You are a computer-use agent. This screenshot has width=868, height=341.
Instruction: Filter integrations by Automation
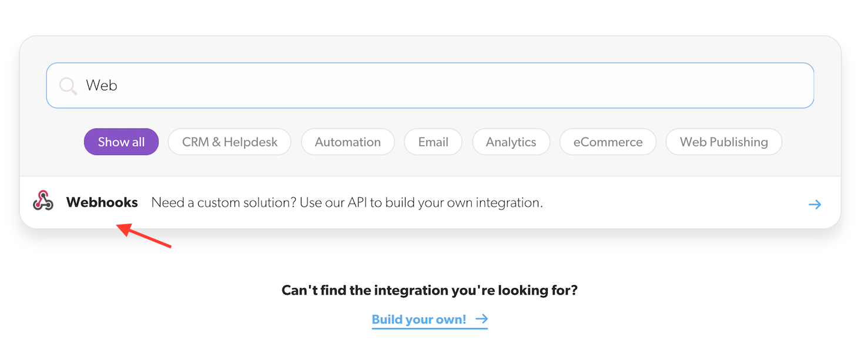point(347,142)
